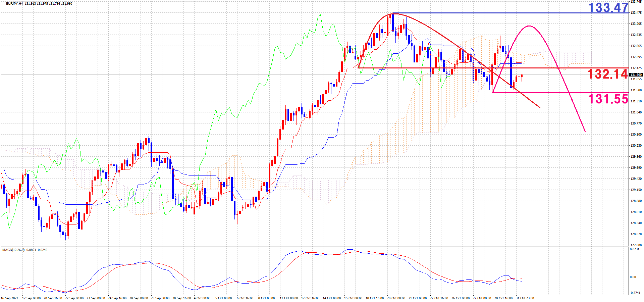Select the blue 133.47 price annotation
Image resolution: width=644 pixels, height=302 pixels.
click(x=608, y=7)
